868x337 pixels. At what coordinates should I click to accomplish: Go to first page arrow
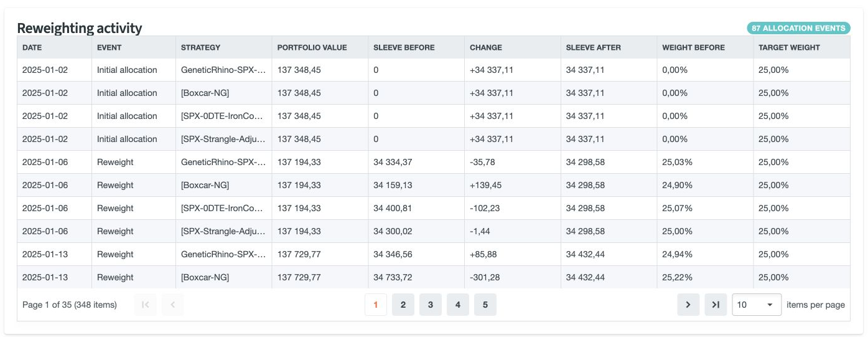tap(146, 305)
